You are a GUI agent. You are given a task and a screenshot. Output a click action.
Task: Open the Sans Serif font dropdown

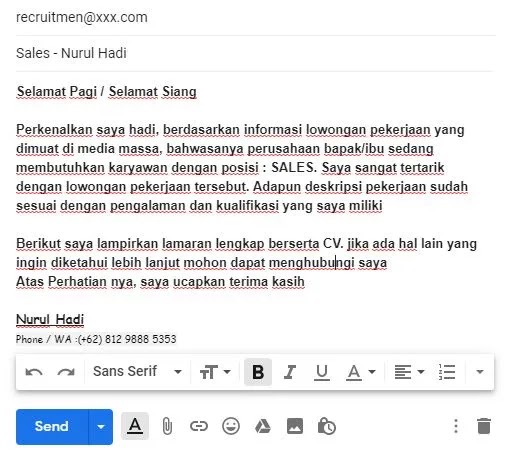[x=137, y=371]
